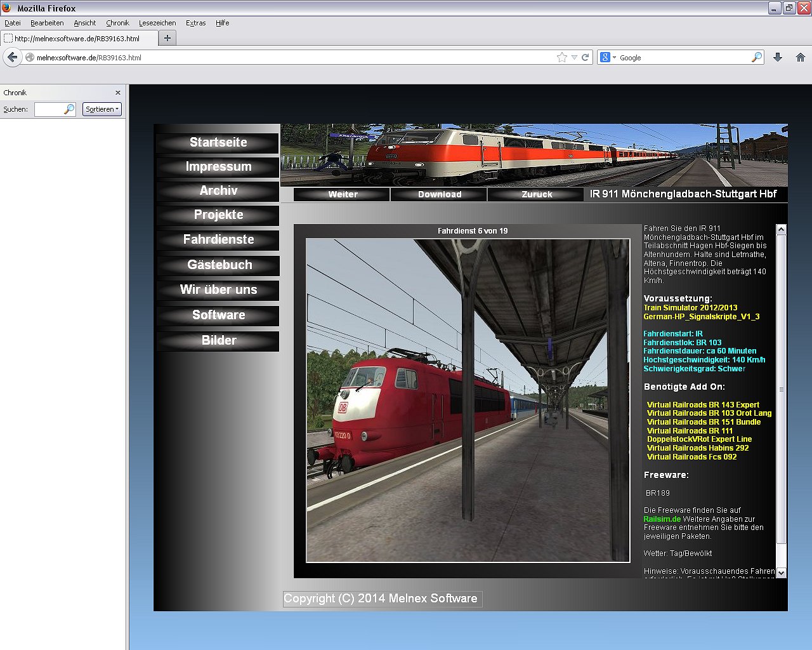Viewport: 812px width, 650px height.
Task: Click the Copyright (C) 2014 Melnex Software text
Action: coord(381,599)
